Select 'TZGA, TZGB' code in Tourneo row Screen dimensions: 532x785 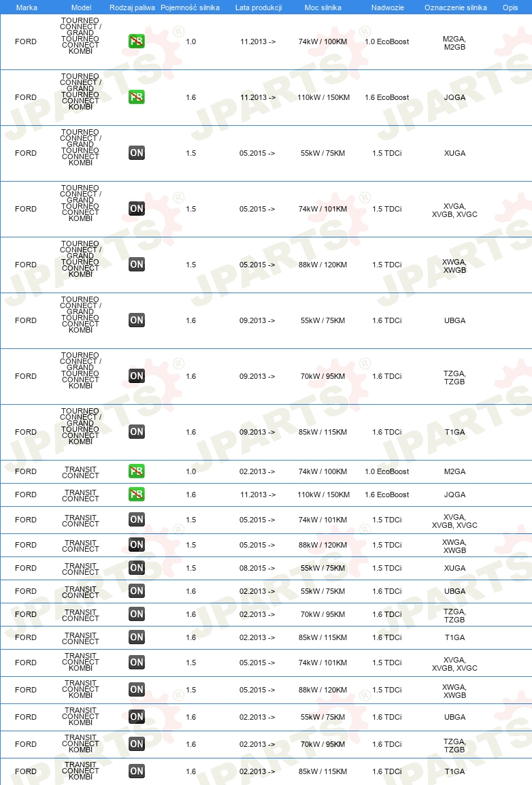coord(454,378)
